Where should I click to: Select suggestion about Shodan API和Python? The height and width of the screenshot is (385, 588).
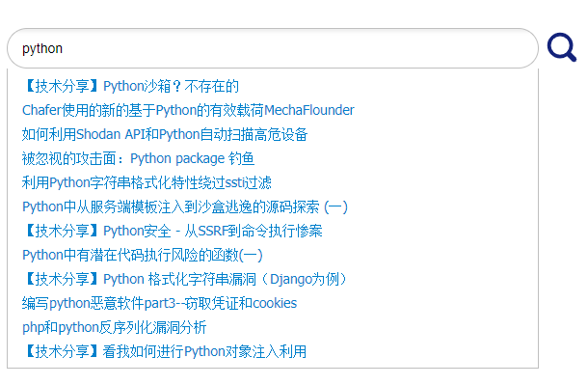(x=165, y=134)
